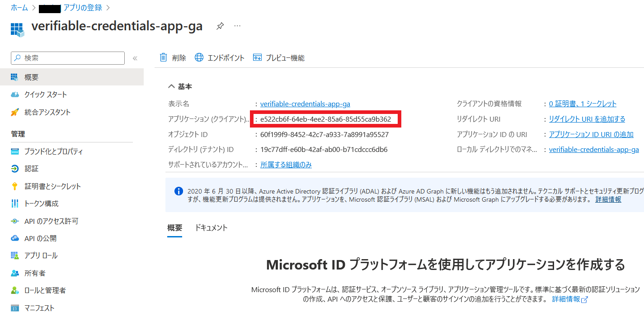Open the more options ellipsis next to the title
This screenshot has width=644, height=317.
coord(237,26)
